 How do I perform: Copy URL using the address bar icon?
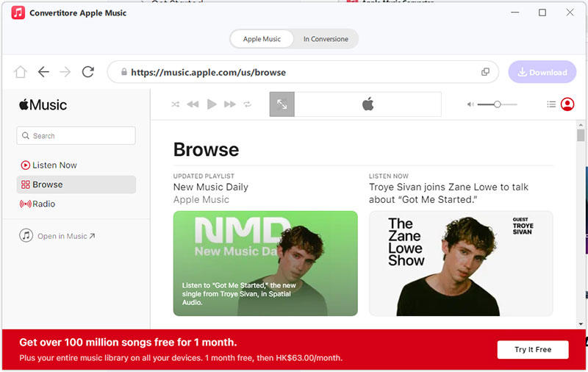tap(485, 71)
